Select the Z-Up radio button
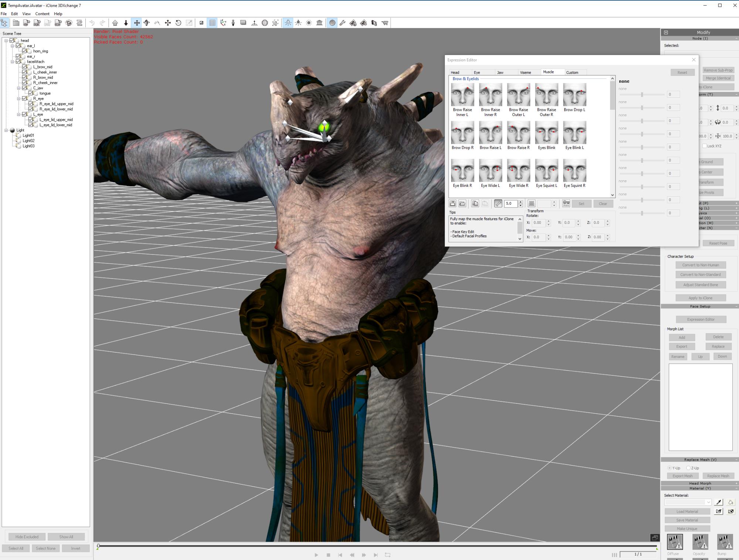This screenshot has height=560, width=739. pyautogui.click(x=688, y=468)
